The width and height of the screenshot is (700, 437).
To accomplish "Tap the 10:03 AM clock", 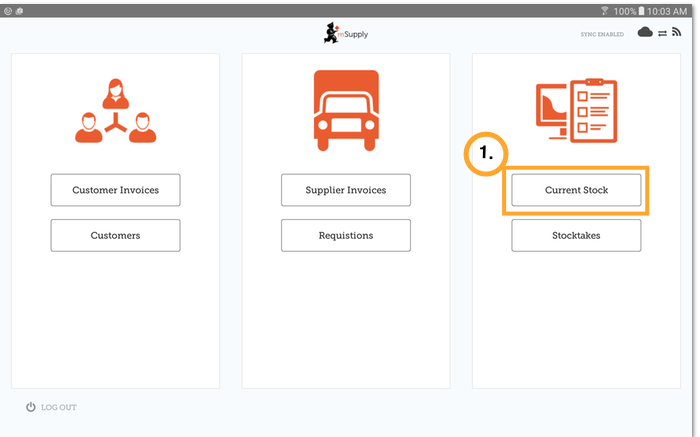I will coord(674,9).
